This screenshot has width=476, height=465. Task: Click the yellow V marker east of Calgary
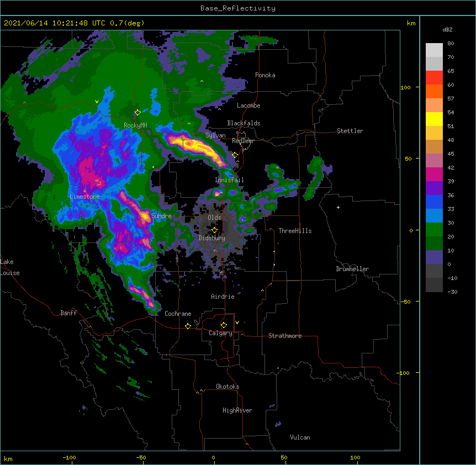(237, 323)
